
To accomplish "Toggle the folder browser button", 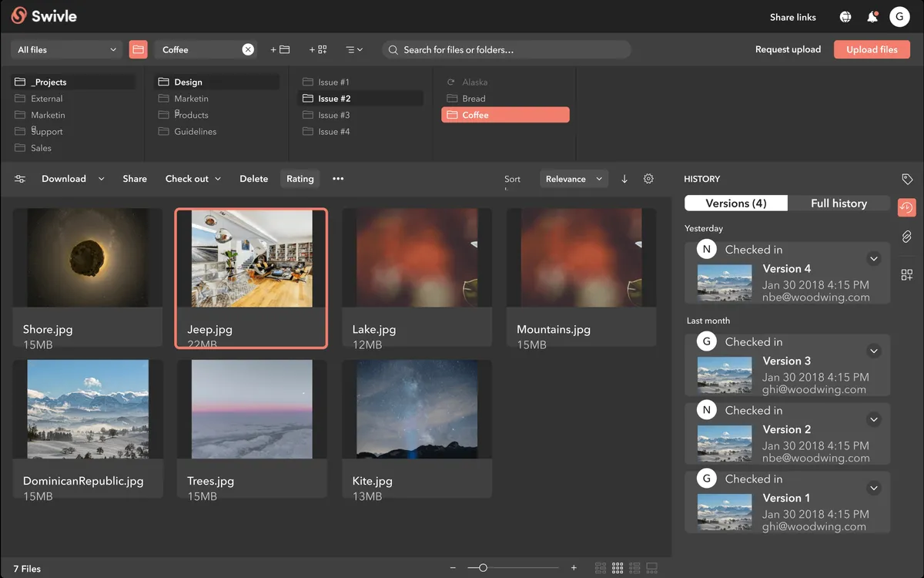I will pyautogui.click(x=138, y=49).
